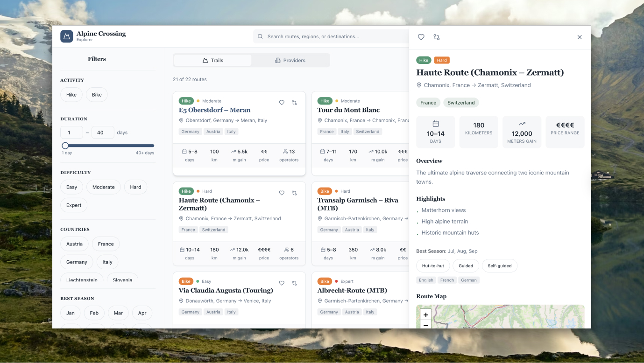Click the compare route icon in detail panel
This screenshot has height=363, width=644.
[x=436, y=37]
